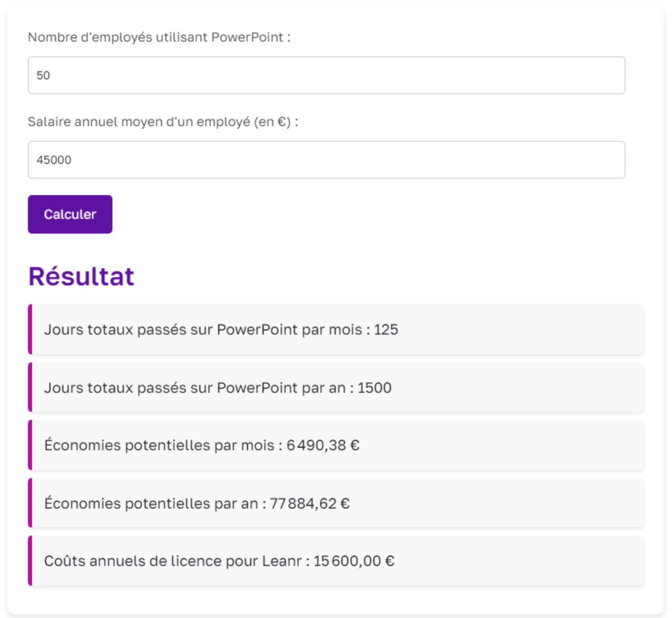Screen dimensions: 672x618
Task: Click the Calculer button
Action: [x=70, y=214]
